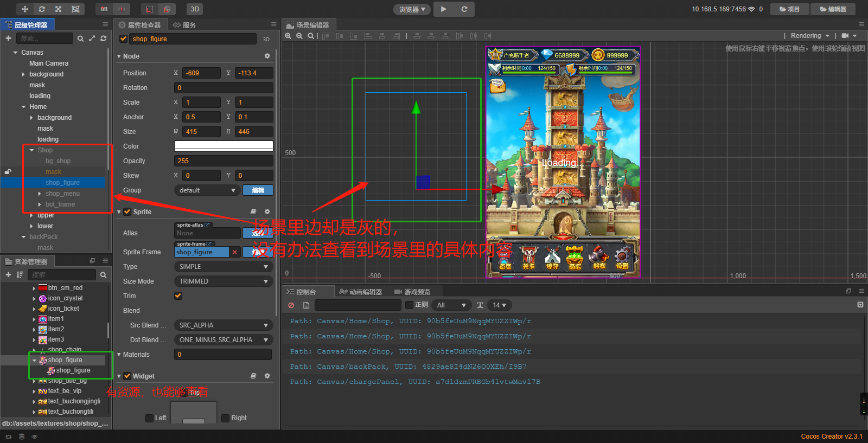This screenshot has width=868, height=443.
Task: Refresh the hierarchy panel
Action: click(x=103, y=38)
